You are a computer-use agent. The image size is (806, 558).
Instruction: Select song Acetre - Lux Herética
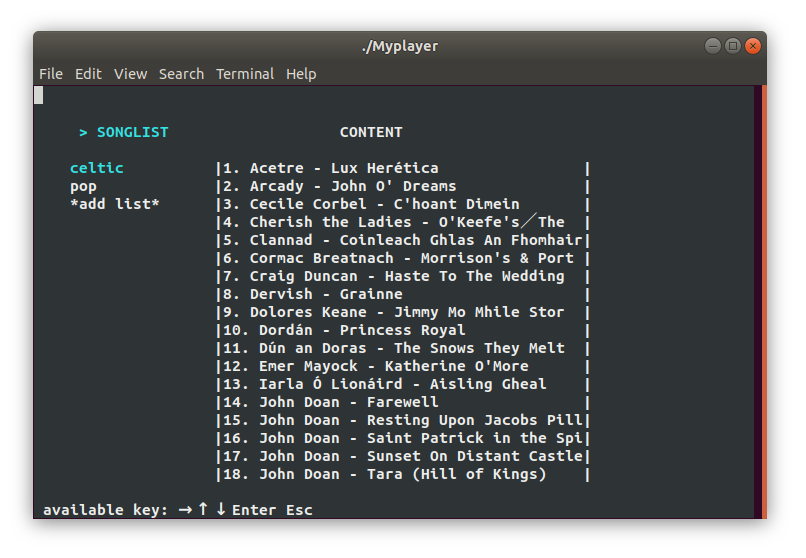(331, 168)
